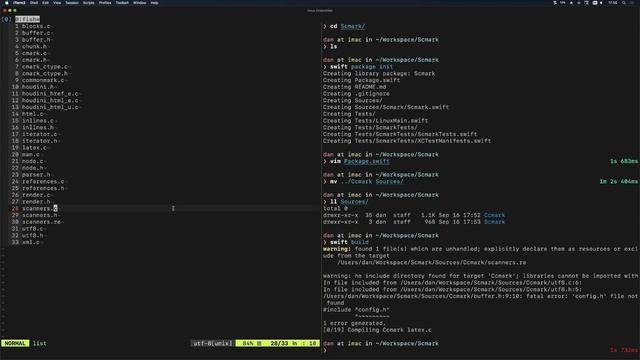
Task: Open the Edit menu
Action: [45, 3]
